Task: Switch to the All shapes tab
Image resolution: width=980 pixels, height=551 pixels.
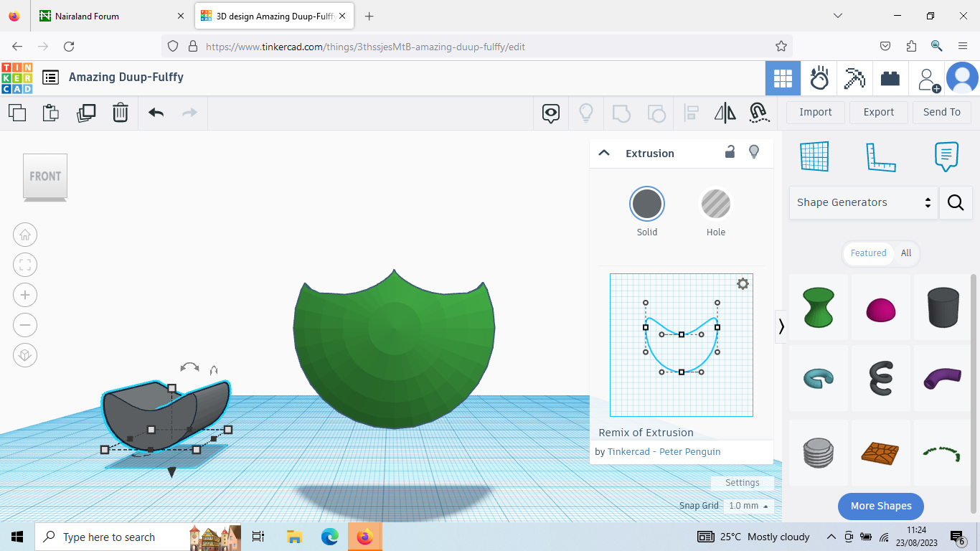Action: coord(906,253)
